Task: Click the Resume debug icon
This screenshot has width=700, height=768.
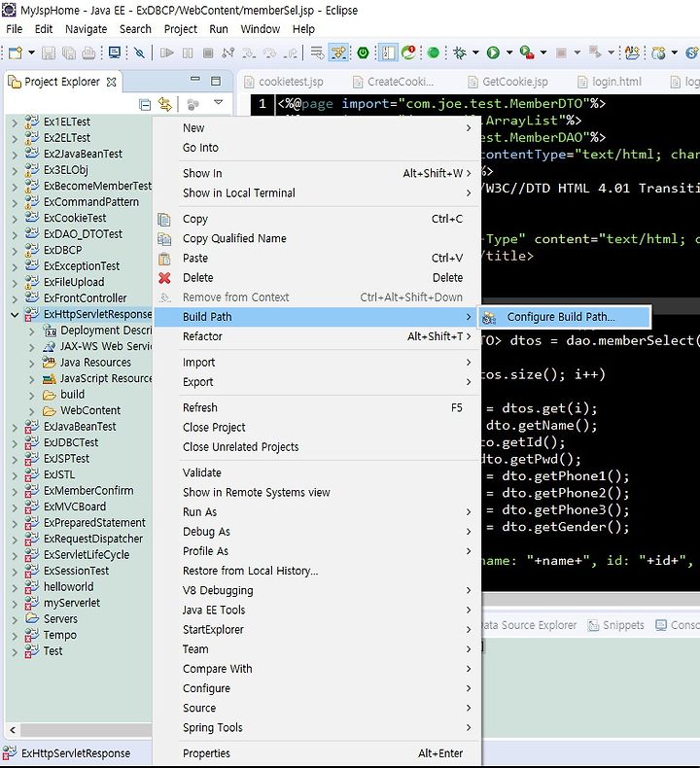Action: 167,52
